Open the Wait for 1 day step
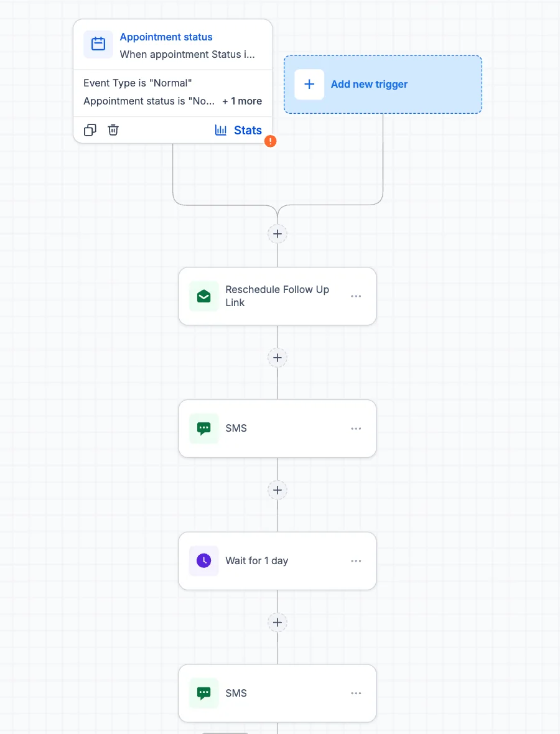Screen dimensions: 560x734 pos(277,561)
